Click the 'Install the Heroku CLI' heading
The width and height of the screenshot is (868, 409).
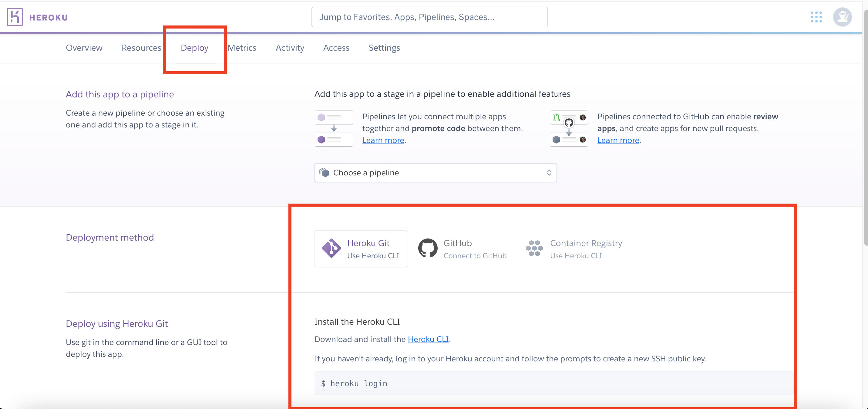pos(357,322)
